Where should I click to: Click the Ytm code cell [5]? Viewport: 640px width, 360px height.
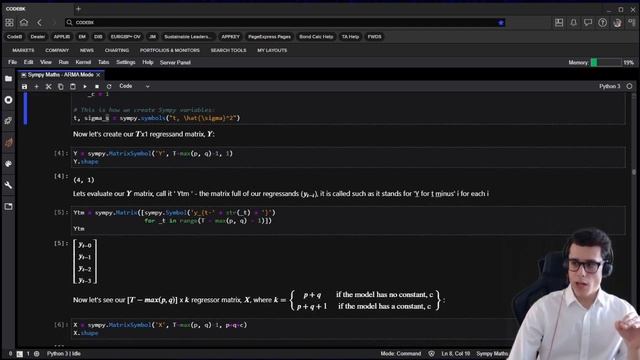[348, 220]
